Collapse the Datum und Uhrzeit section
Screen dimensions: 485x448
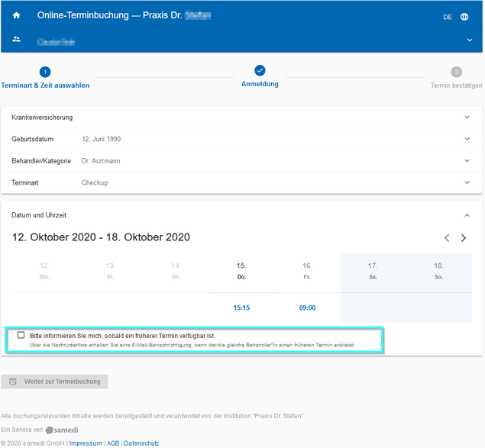point(467,215)
